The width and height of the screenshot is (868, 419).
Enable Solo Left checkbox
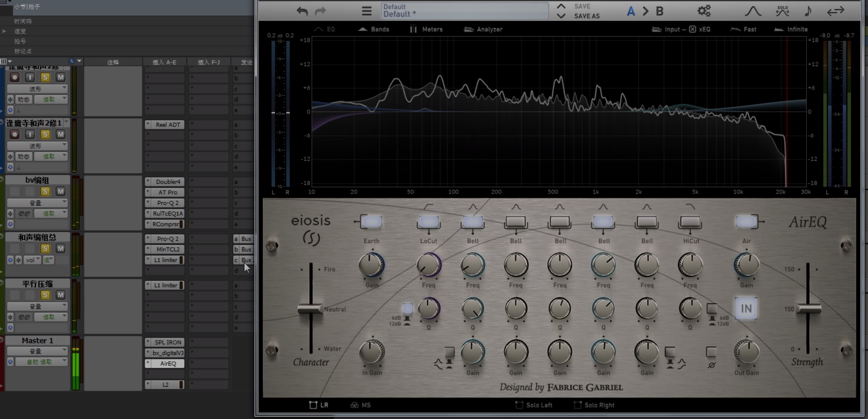(519, 405)
